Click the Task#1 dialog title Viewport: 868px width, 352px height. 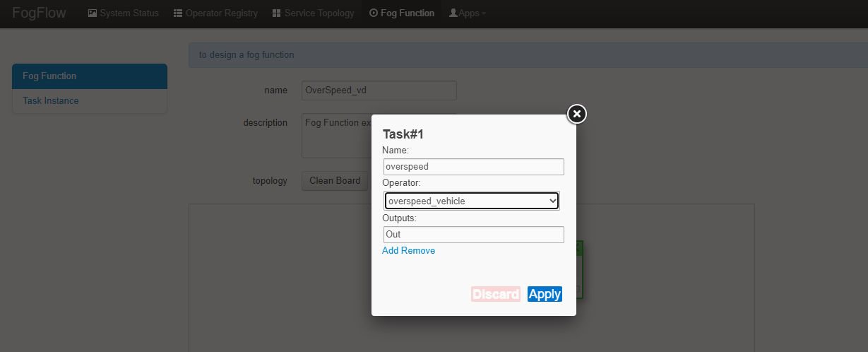pyautogui.click(x=403, y=134)
